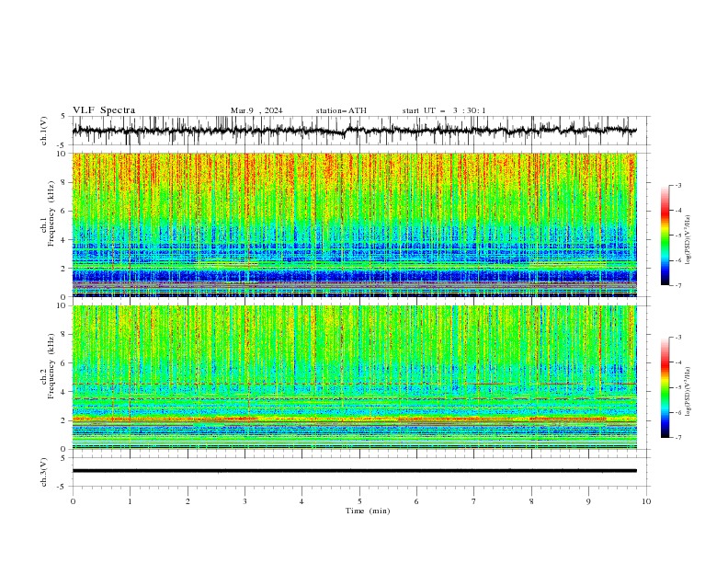Click the '8' kHz tick on ch.1 frequency axis

[x=64, y=182]
